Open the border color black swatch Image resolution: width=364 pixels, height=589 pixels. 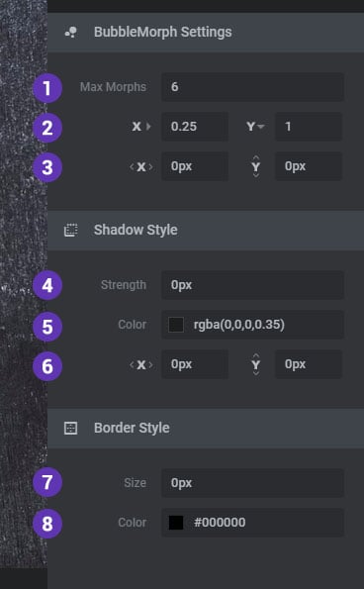176,523
